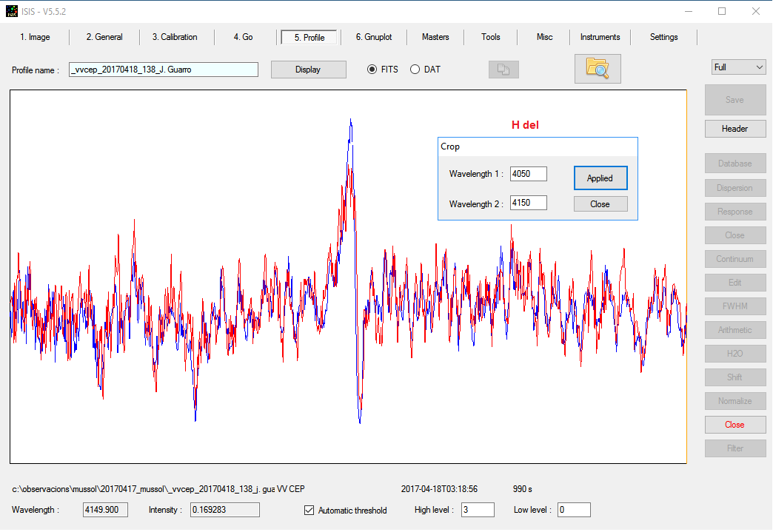773x532 pixels.
Task: Click the Header button
Action: pyautogui.click(x=734, y=129)
